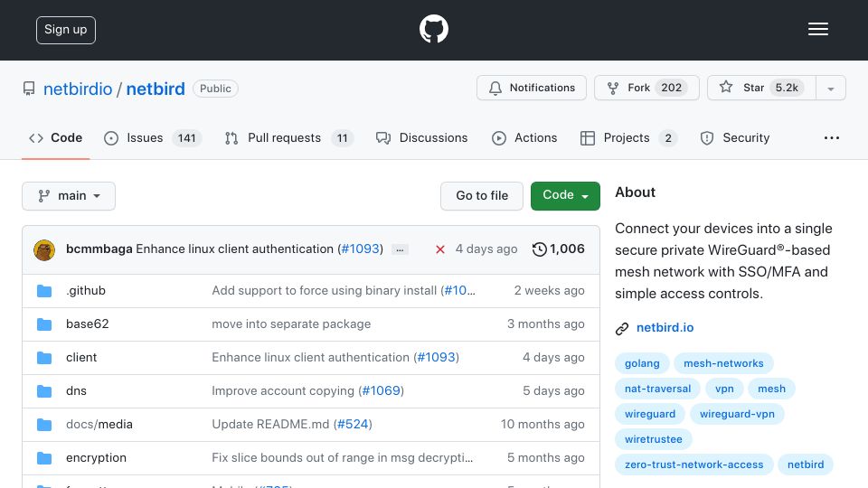Select the zero-trust-network-access topic tag
The width and height of the screenshot is (868, 488).
[x=693, y=465]
